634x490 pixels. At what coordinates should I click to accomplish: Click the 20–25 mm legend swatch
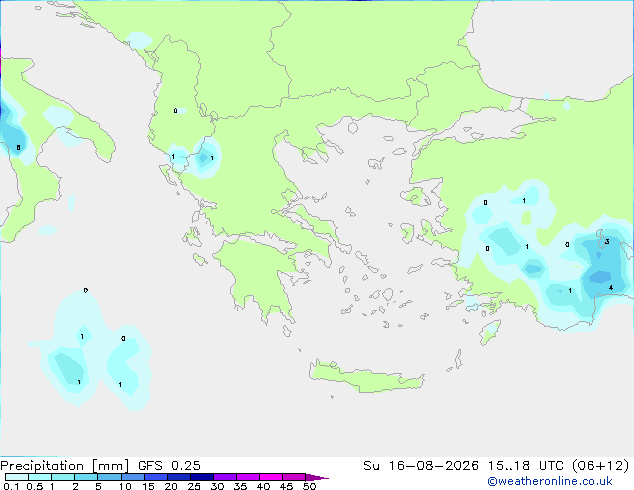pos(178,477)
